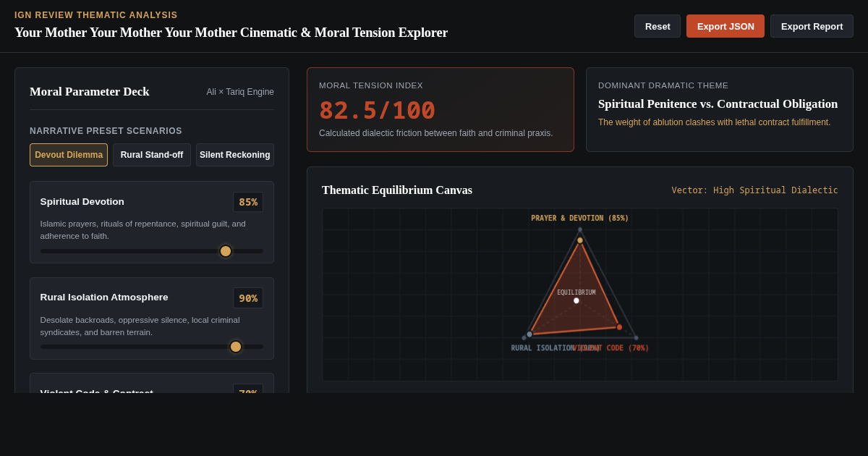Click the Violent Code red vertex on canvas

pos(619,327)
